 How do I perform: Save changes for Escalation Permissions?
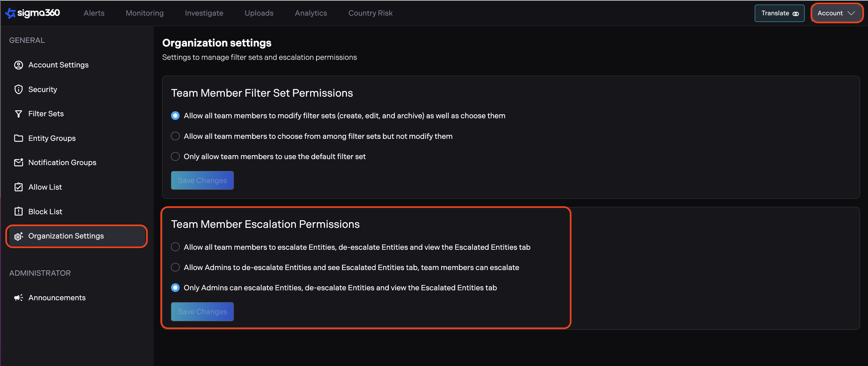[x=202, y=312]
